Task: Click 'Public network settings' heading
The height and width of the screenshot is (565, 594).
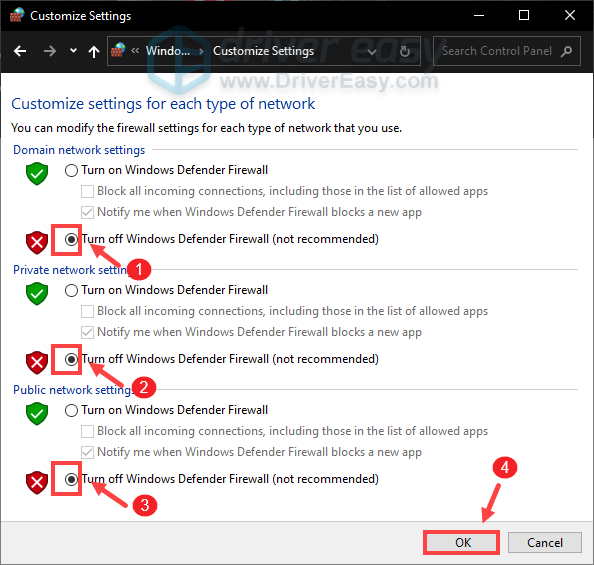Action: click(73, 390)
